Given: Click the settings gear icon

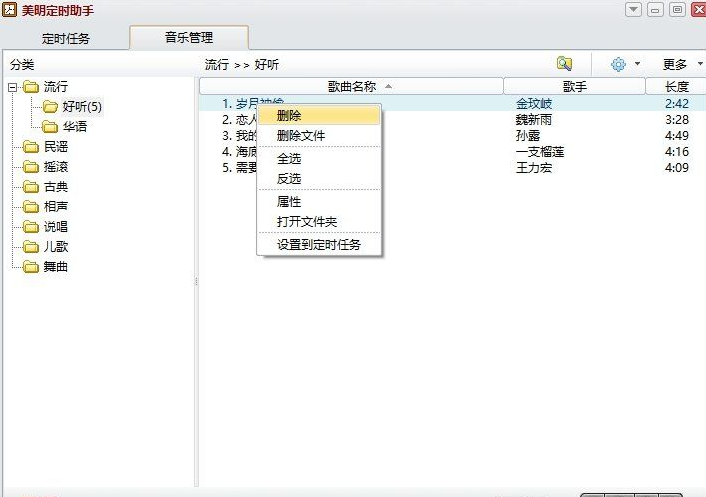Looking at the screenshot, I should (618, 64).
